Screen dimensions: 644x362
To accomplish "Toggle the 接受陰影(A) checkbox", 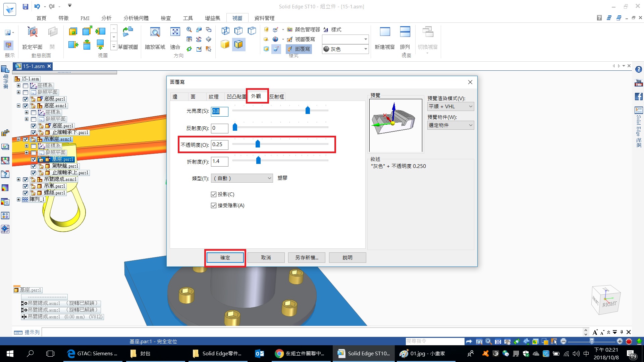I will tap(214, 205).
